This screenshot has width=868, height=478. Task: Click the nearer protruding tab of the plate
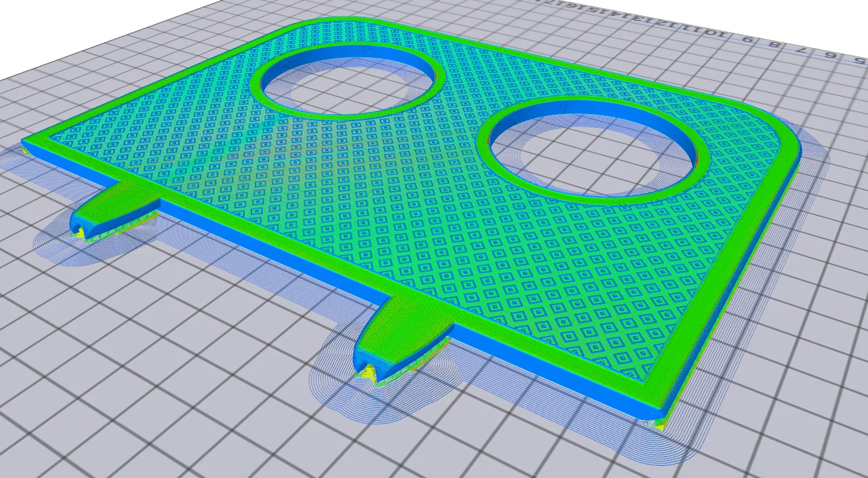click(403, 338)
